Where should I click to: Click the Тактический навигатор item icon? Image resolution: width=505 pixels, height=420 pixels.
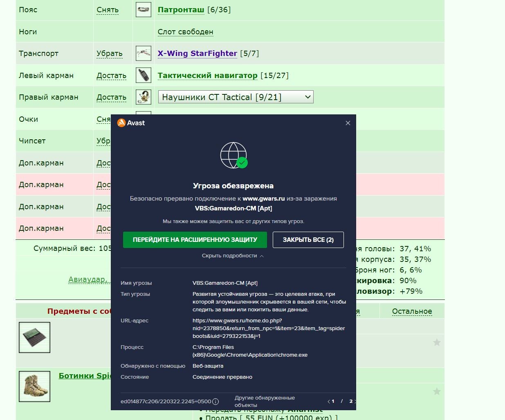[144, 75]
